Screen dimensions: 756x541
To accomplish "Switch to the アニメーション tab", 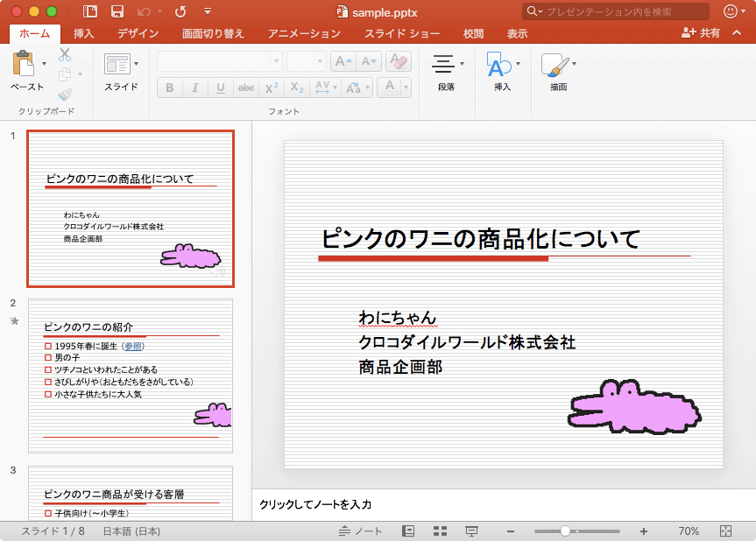I will (x=304, y=33).
